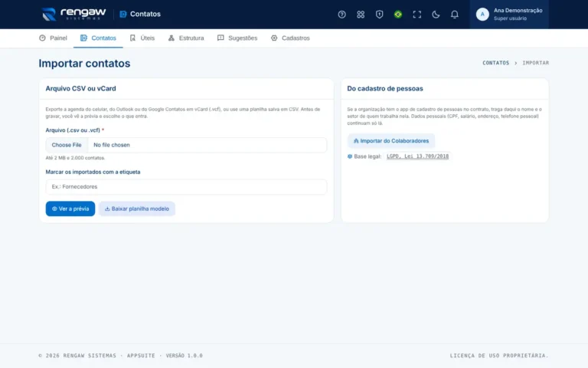
Task: Focus the etiqueta field with Ex.: Fornecedores
Action: click(x=186, y=186)
